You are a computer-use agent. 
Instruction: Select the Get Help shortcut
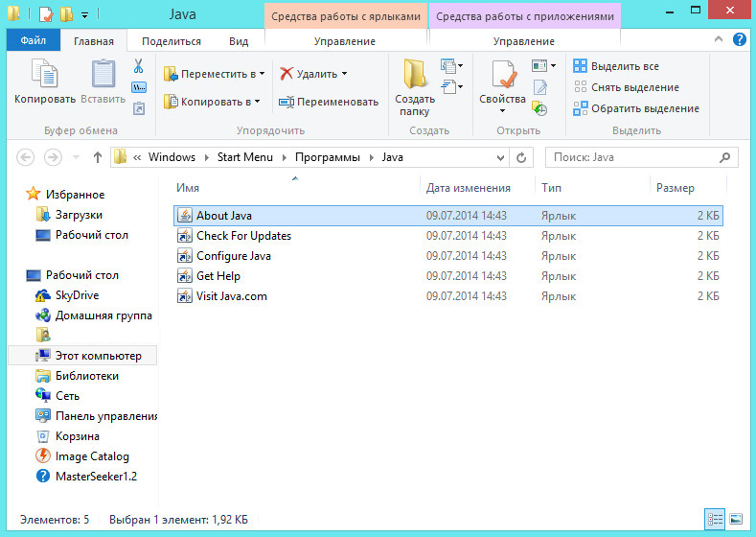tap(447, 276)
